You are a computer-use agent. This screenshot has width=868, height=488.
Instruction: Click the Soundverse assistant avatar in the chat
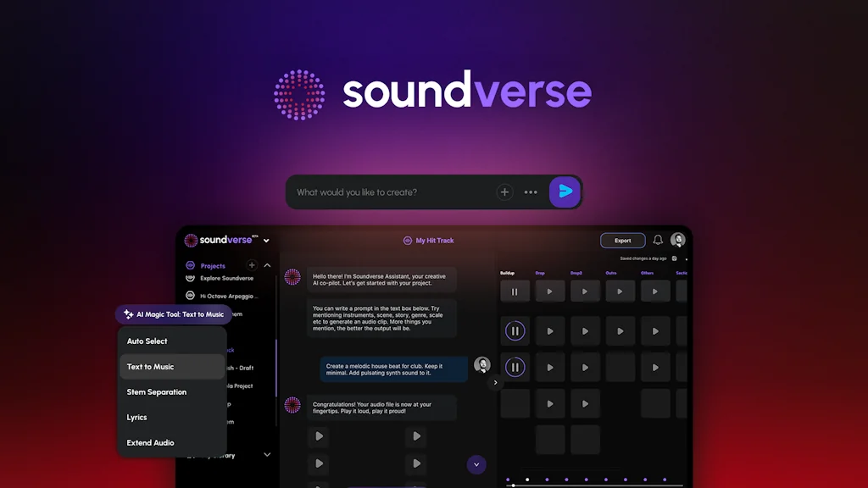[x=292, y=276]
